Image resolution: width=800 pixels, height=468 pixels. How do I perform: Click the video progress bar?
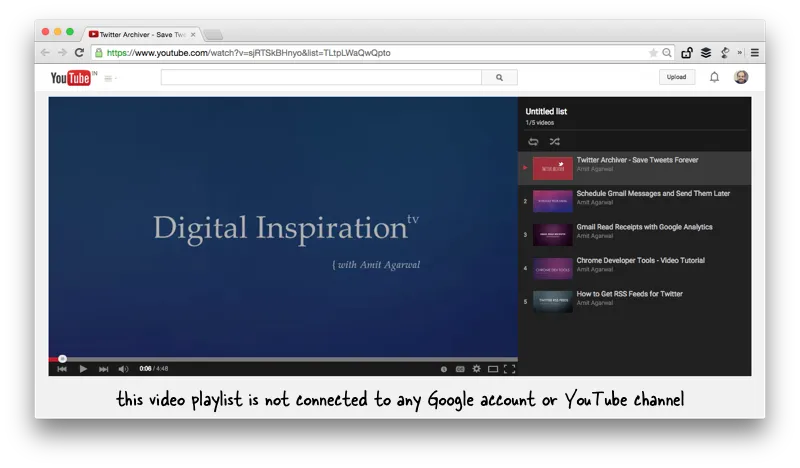tap(283, 358)
